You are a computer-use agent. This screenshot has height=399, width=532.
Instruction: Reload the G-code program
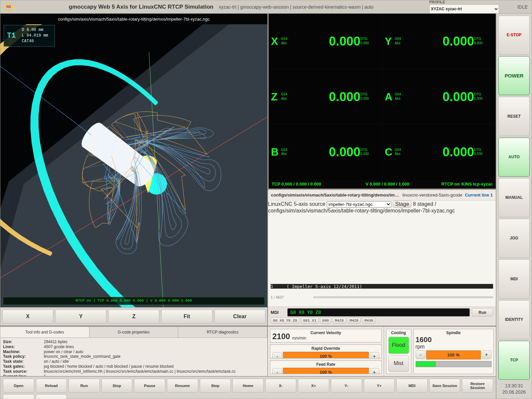coord(51,386)
